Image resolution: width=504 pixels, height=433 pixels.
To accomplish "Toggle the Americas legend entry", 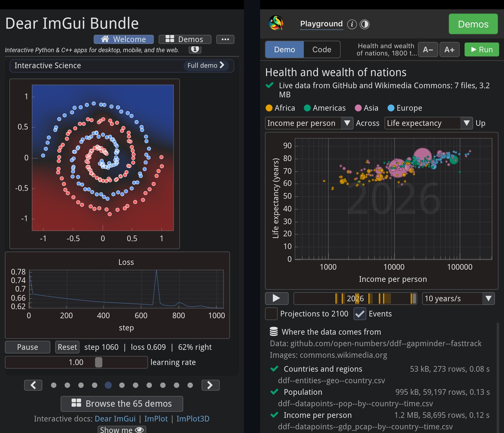I will [x=325, y=108].
